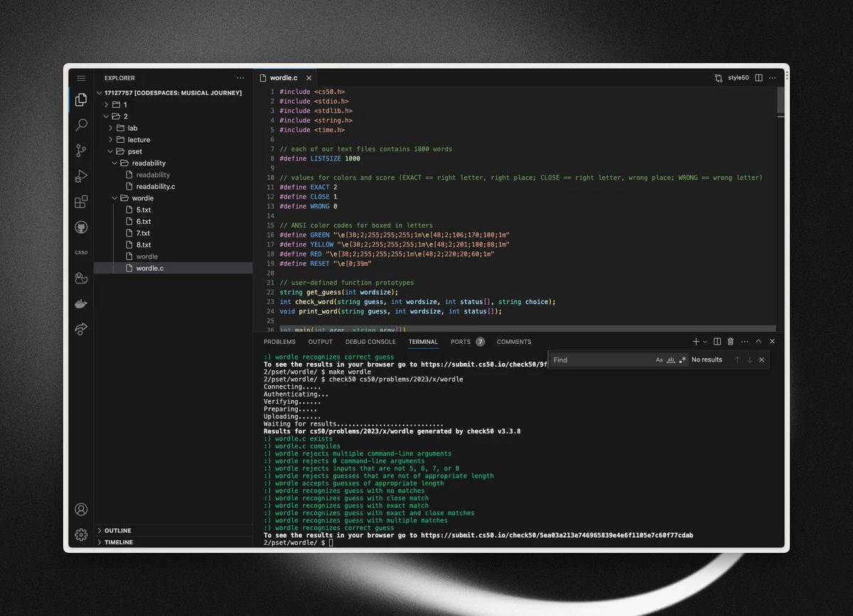Image resolution: width=853 pixels, height=616 pixels.
Task: Open the GitHub panel icon
Action: click(x=81, y=227)
